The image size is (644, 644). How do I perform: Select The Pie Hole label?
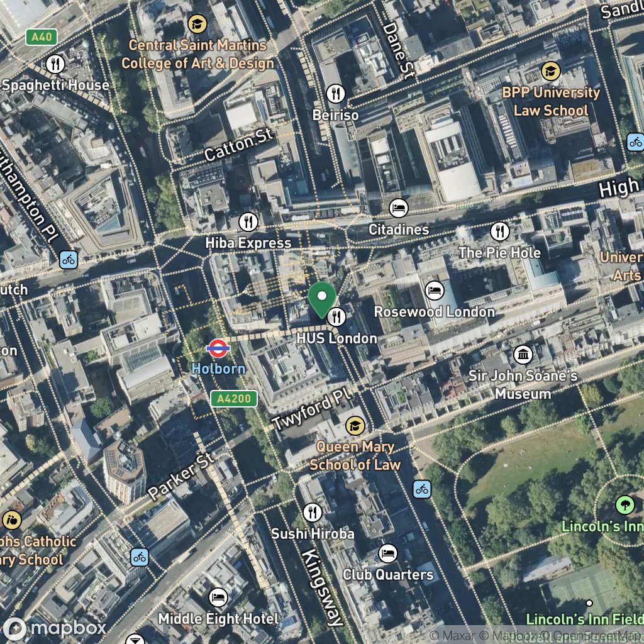500,253
